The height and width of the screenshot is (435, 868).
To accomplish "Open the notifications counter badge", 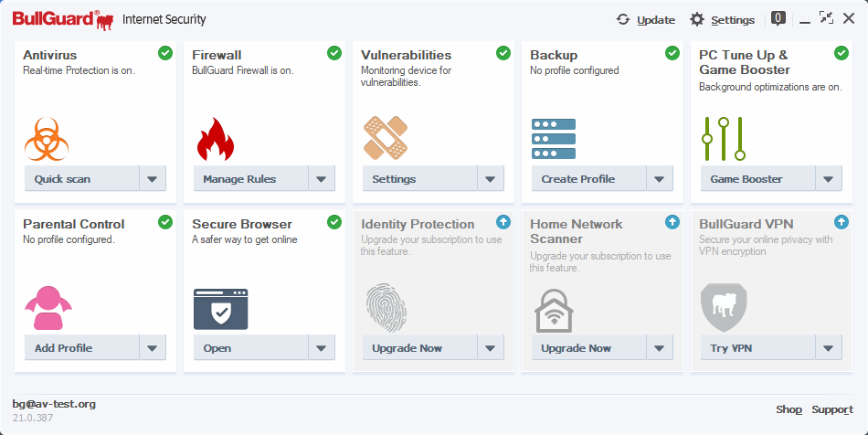I will 778,17.
